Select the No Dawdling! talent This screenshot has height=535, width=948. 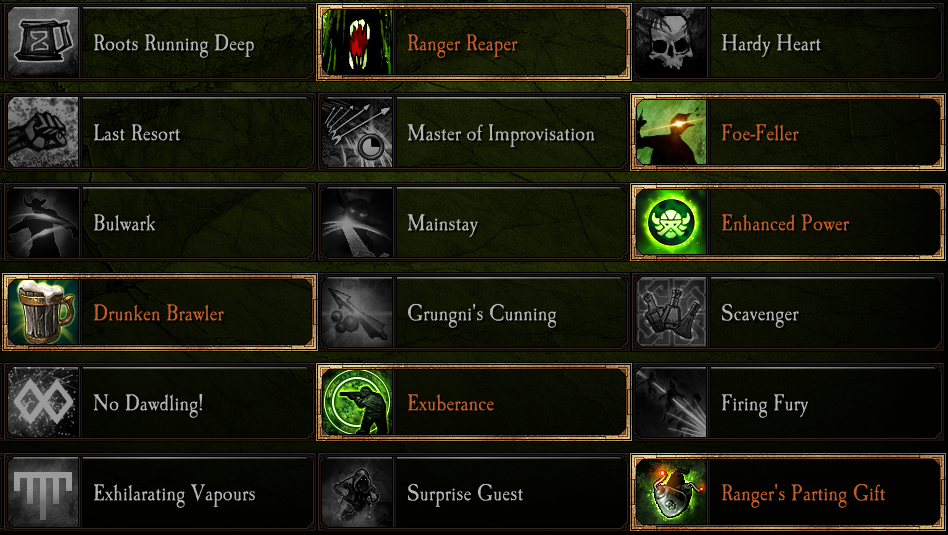pyautogui.click(x=160, y=402)
